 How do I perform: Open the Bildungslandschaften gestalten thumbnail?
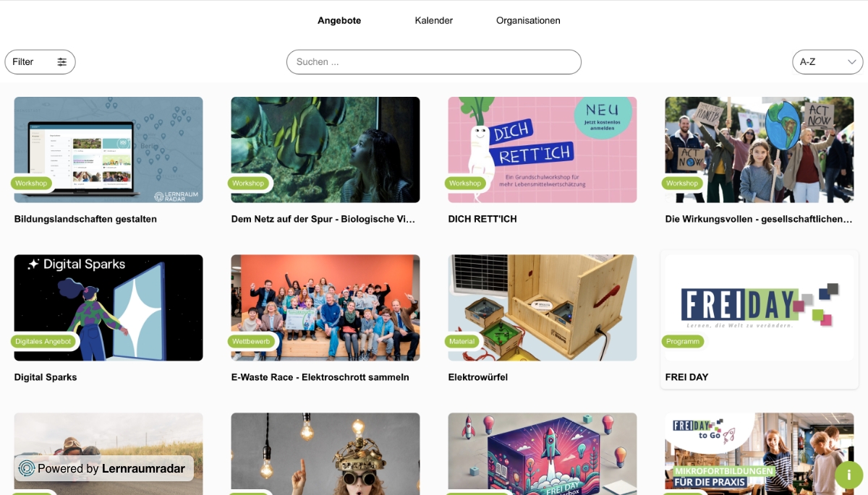tap(109, 150)
